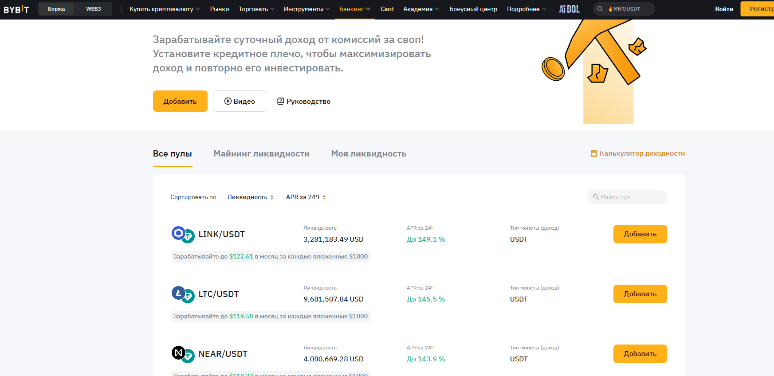Screen dimensions: 774x376
Task: Click the Регистрация button in header
Action: click(x=757, y=9)
